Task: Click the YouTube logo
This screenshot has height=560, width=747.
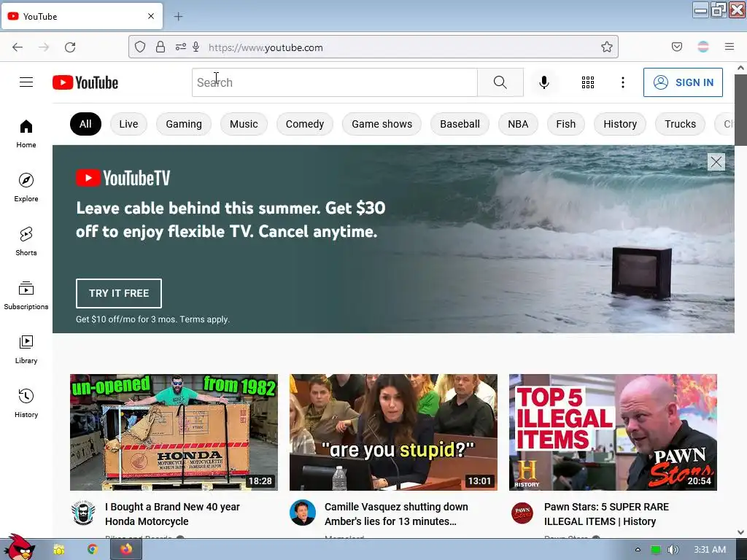Action: point(85,82)
